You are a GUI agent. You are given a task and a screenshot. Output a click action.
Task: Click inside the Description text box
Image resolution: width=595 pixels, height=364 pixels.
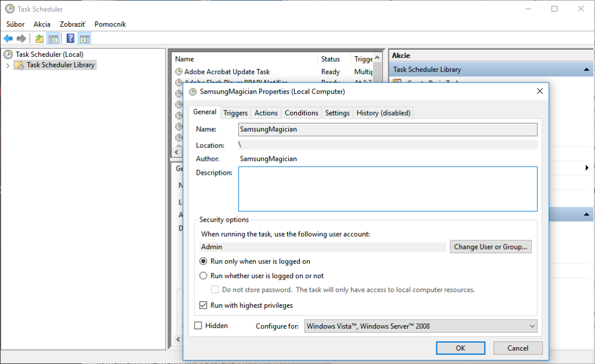(x=388, y=189)
